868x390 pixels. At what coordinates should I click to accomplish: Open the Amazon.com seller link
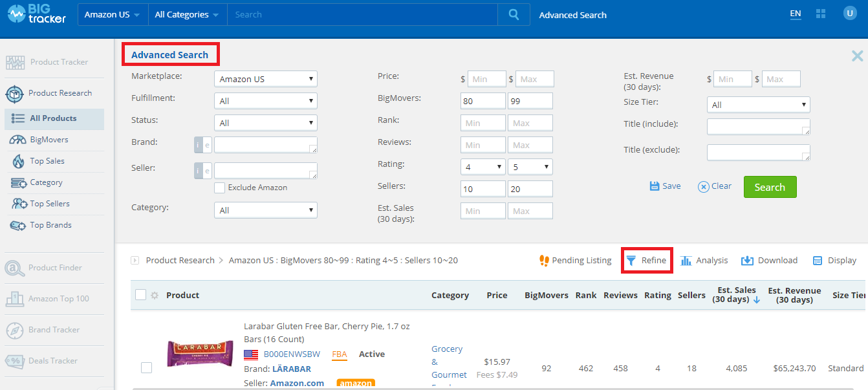coord(297,384)
